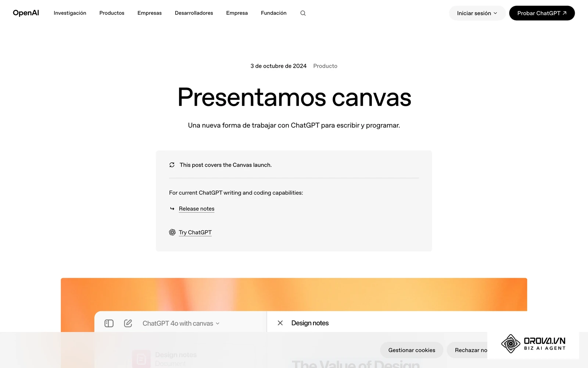The width and height of the screenshot is (588, 368).
Task: Click the new chat compose icon
Action: [128, 323]
